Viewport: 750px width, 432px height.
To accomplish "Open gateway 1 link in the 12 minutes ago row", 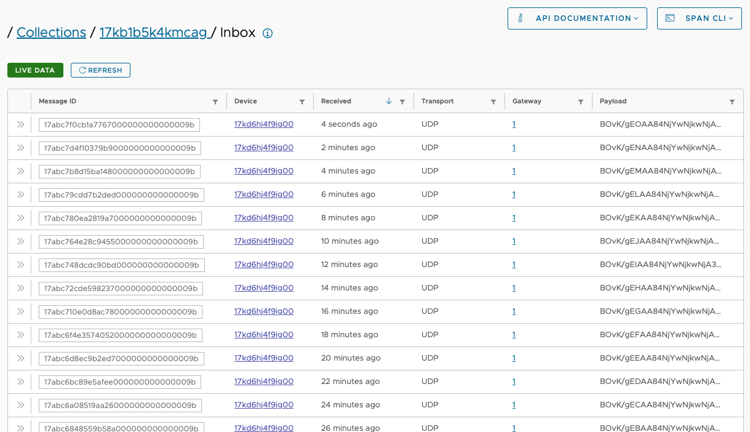I will point(514,265).
